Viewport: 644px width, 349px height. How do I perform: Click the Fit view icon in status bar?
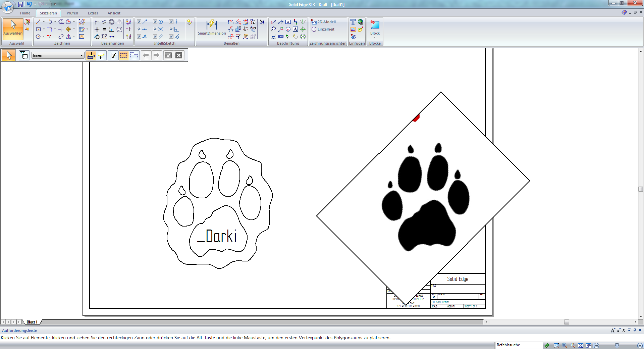tap(581, 345)
